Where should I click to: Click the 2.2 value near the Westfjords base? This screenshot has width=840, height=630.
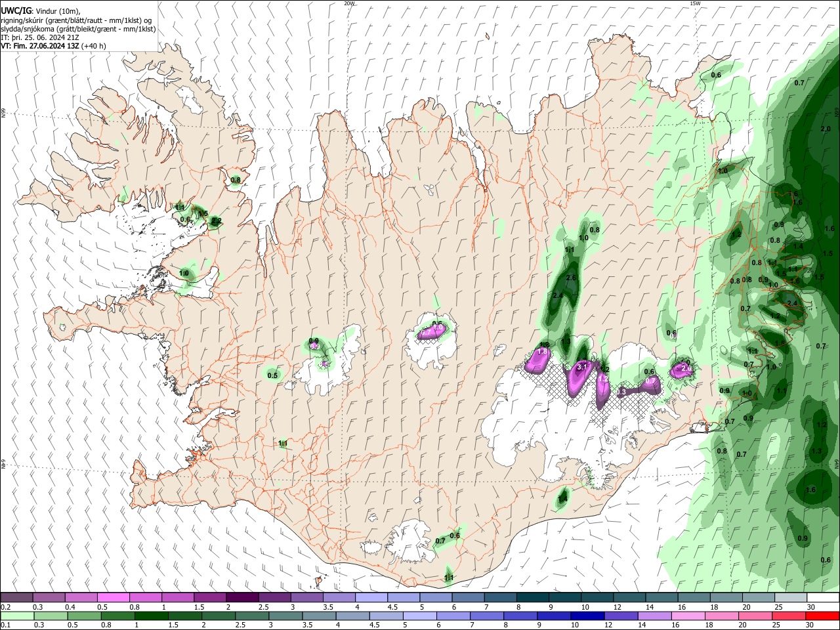click(x=217, y=221)
